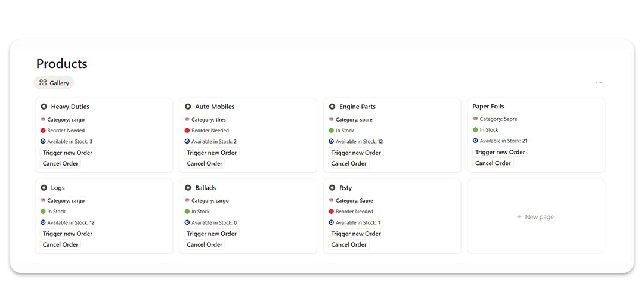Click 'Reorder Needed' in Auto Mobiles card
Viewport: 644px width, 298px height.
tap(210, 131)
